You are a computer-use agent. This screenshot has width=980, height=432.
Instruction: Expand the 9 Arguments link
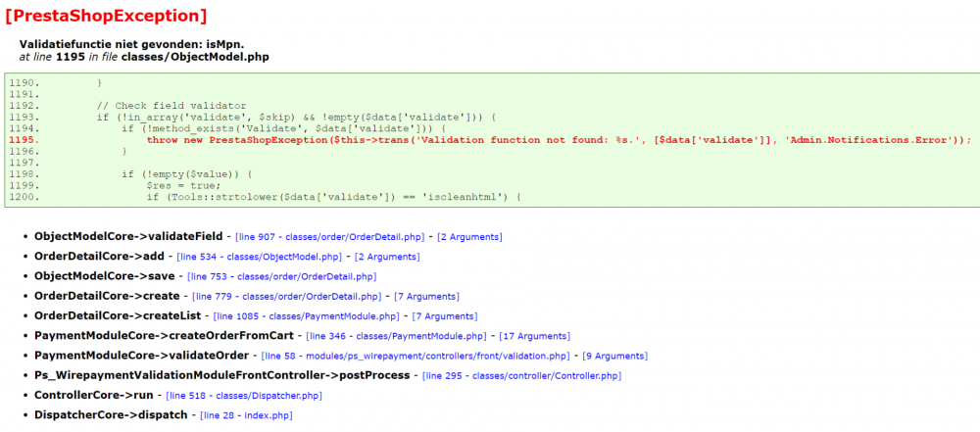(615, 357)
